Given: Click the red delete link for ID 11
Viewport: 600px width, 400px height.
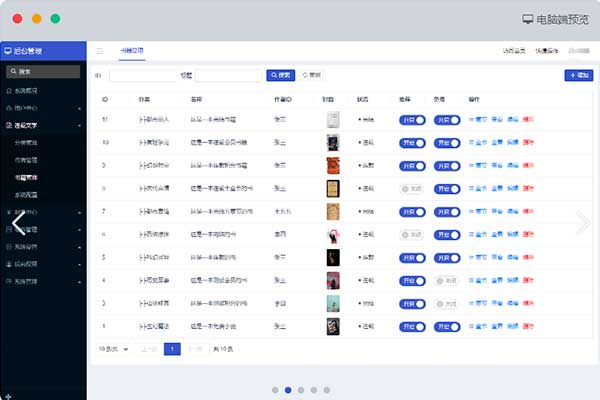Looking at the screenshot, I should pos(528,119).
